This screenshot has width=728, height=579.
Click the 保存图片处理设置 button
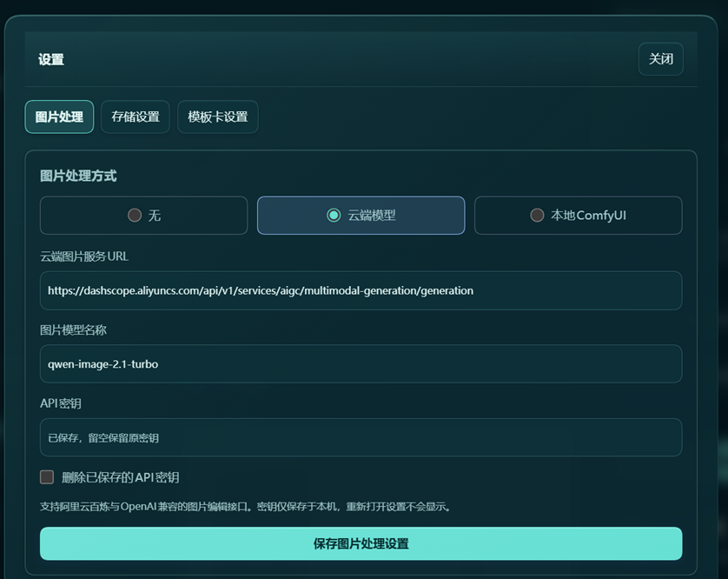pos(361,543)
